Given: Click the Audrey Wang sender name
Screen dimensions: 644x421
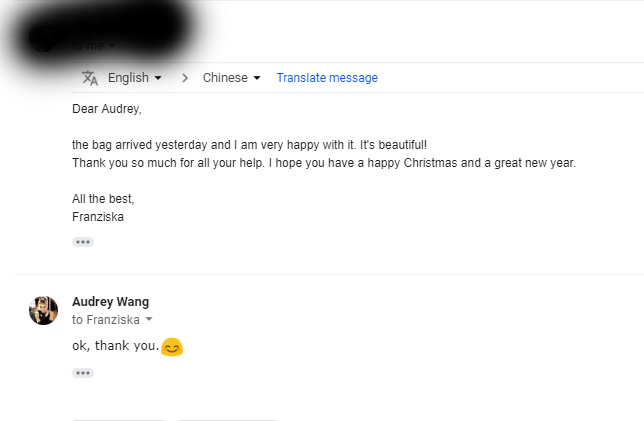Looking at the screenshot, I should [110, 302].
